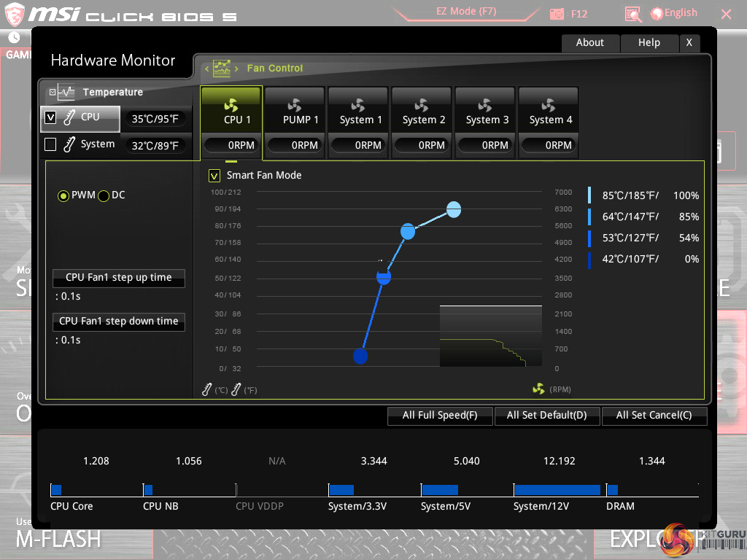Image resolution: width=747 pixels, height=560 pixels.
Task: Select the PWM radio button
Action: (x=63, y=195)
